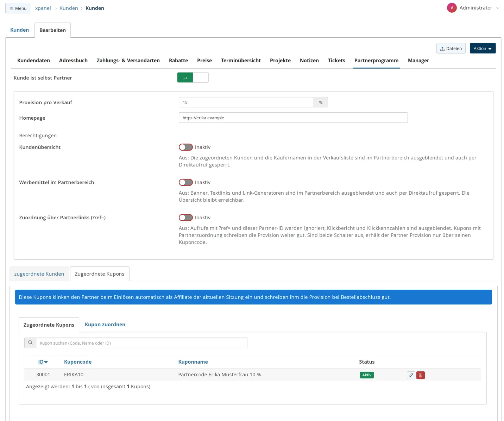This screenshot has width=504, height=421.
Task: Expand the Administrator user menu chevron
Action: (498, 8)
